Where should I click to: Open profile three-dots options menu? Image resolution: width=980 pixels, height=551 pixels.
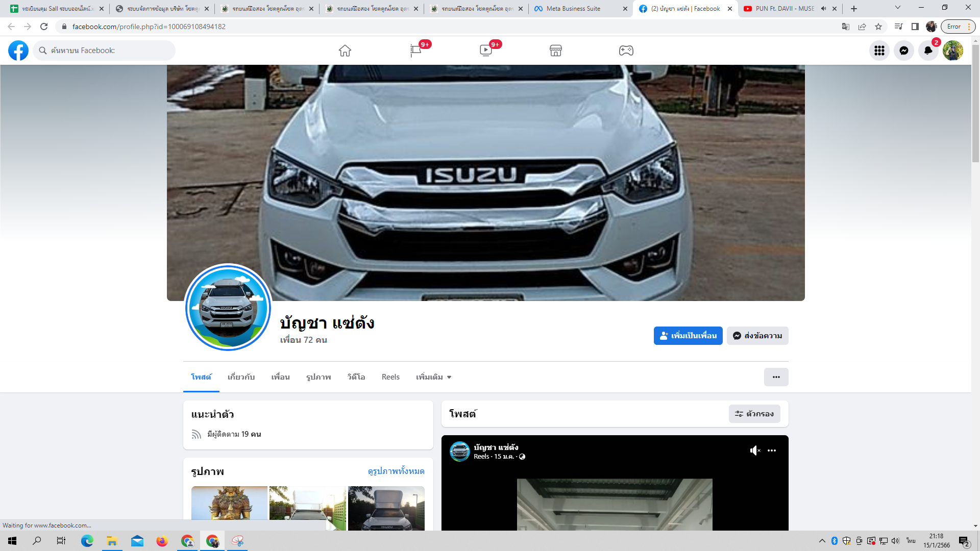pos(776,377)
